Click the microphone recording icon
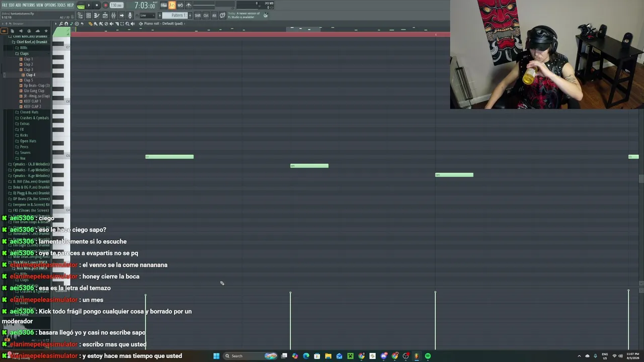This screenshot has height=362, width=644. [130, 16]
